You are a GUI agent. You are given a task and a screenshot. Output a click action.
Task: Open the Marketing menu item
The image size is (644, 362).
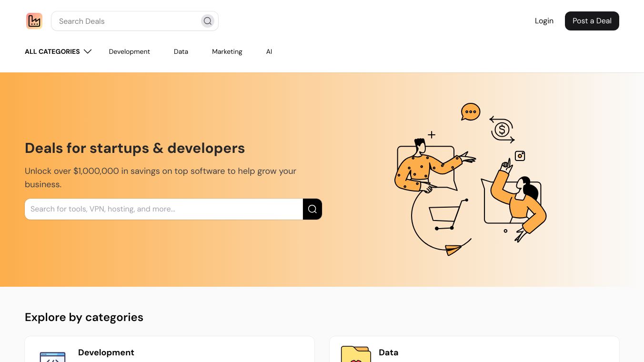pyautogui.click(x=227, y=51)
